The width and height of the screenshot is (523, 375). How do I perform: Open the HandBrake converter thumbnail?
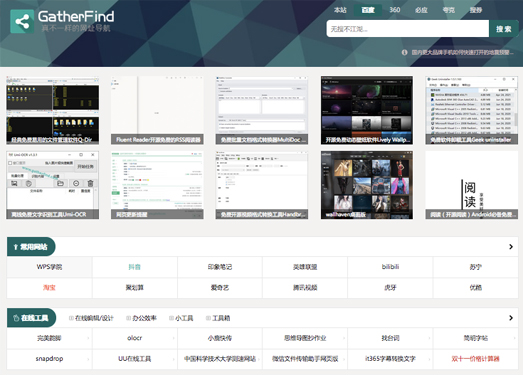pos(262,185)
